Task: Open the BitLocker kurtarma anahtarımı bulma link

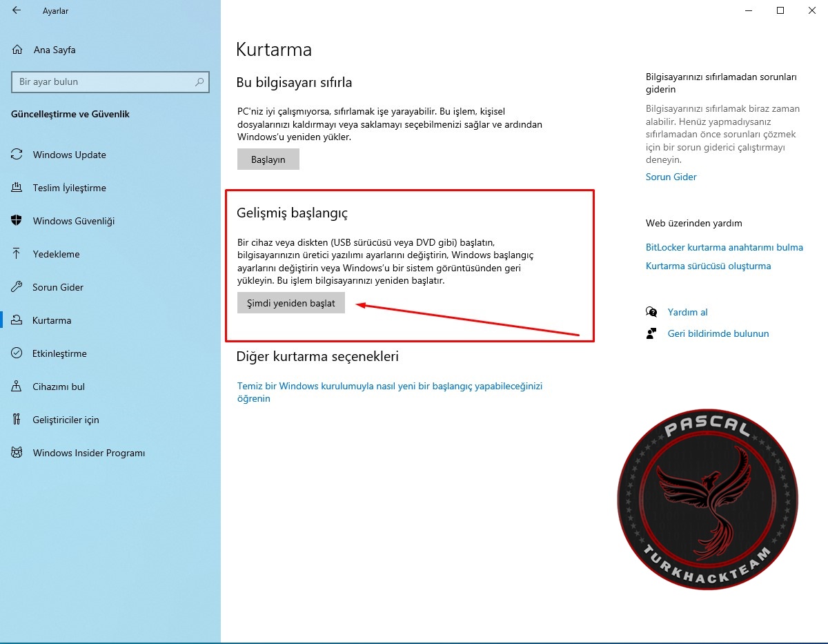Action: 724,247
